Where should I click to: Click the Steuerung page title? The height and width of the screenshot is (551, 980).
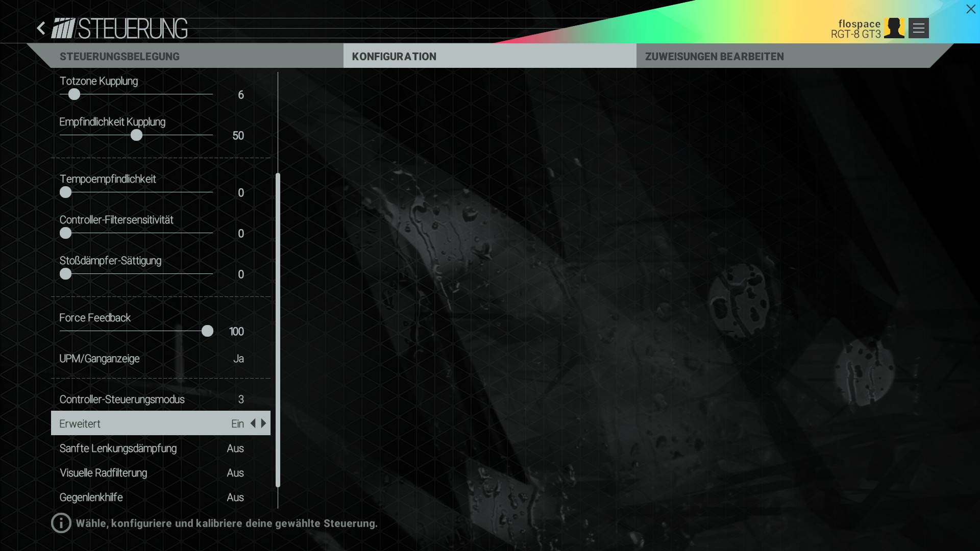(x=133, y=29)
